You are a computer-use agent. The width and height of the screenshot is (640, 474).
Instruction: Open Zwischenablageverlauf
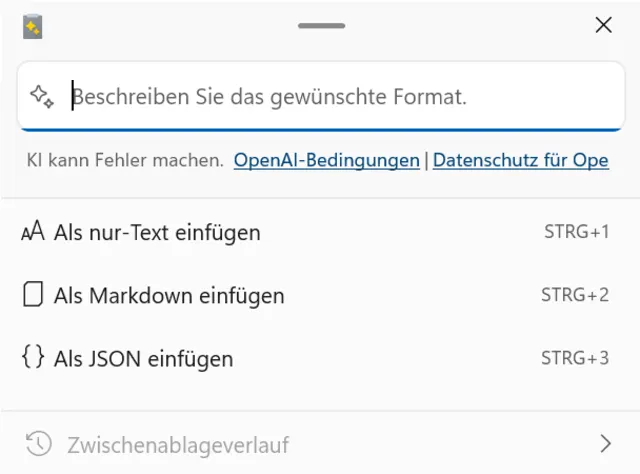pyautogui.click(x=177, y=443)
